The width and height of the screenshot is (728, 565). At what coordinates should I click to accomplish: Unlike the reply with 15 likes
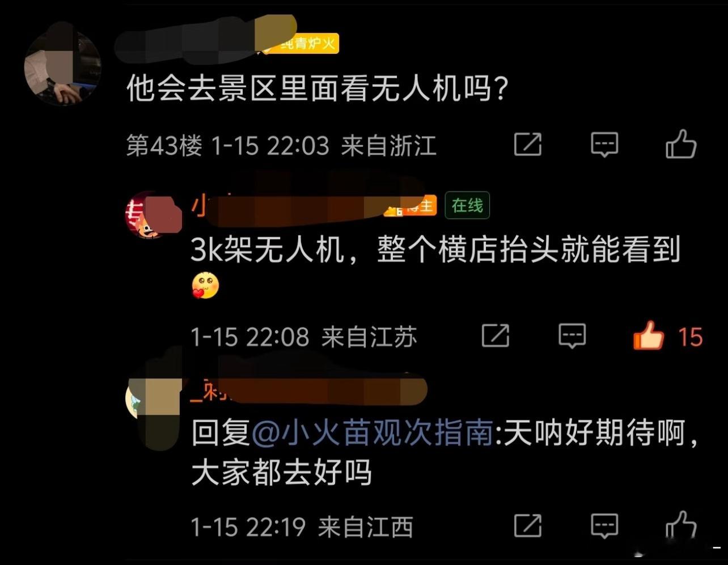tap(649, 335)
